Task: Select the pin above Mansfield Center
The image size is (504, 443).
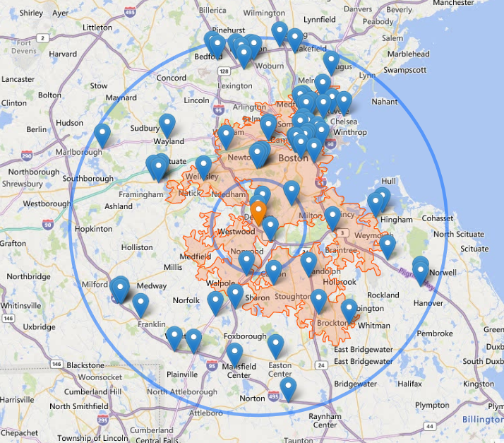Action: tap(234, 353)
